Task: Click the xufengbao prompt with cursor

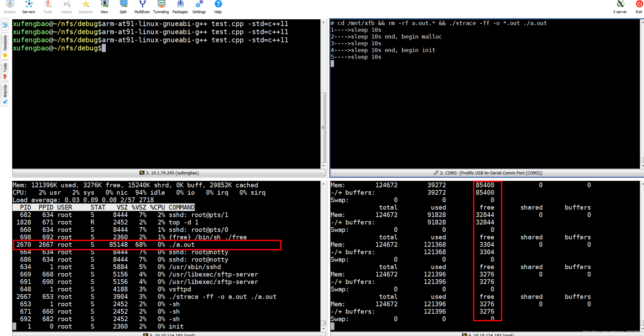Action: (x=59, y=48)
